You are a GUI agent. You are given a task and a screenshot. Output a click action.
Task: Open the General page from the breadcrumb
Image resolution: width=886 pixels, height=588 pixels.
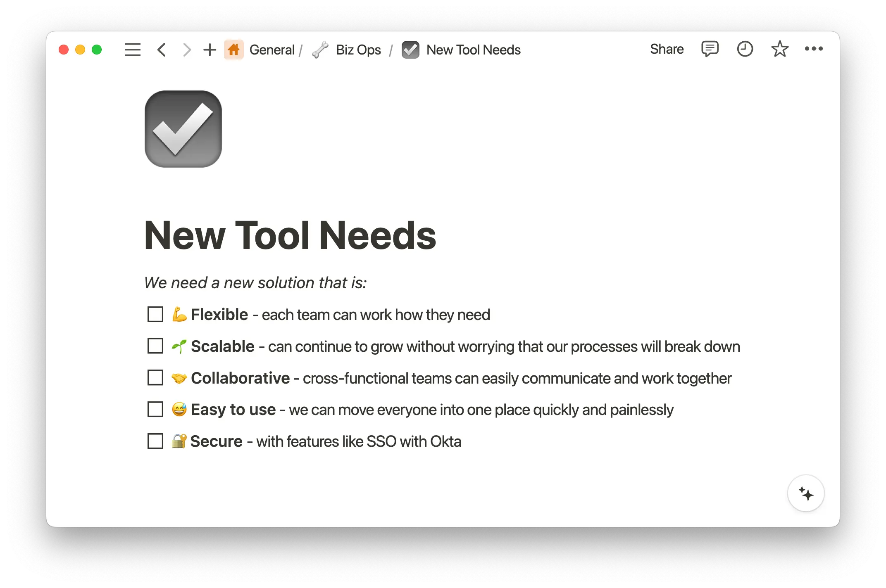tap(272, 50)
